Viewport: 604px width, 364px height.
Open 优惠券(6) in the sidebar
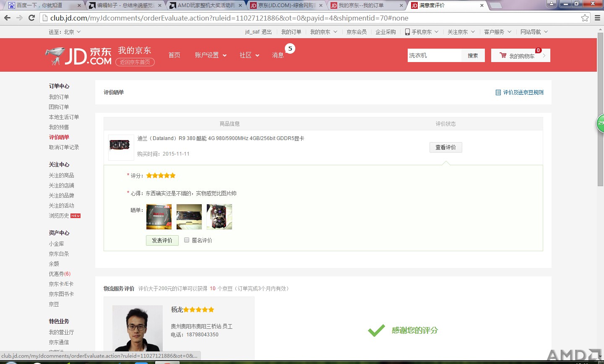[60, 274]
